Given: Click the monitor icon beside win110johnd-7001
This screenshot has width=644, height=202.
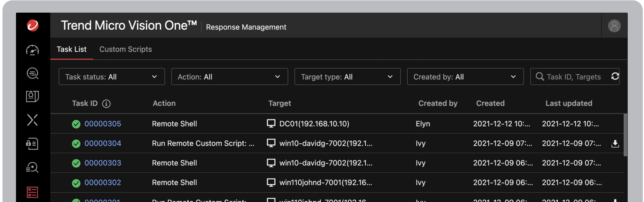Looking at the screenshot, I should pyautogui.click(x=271, y=183).
